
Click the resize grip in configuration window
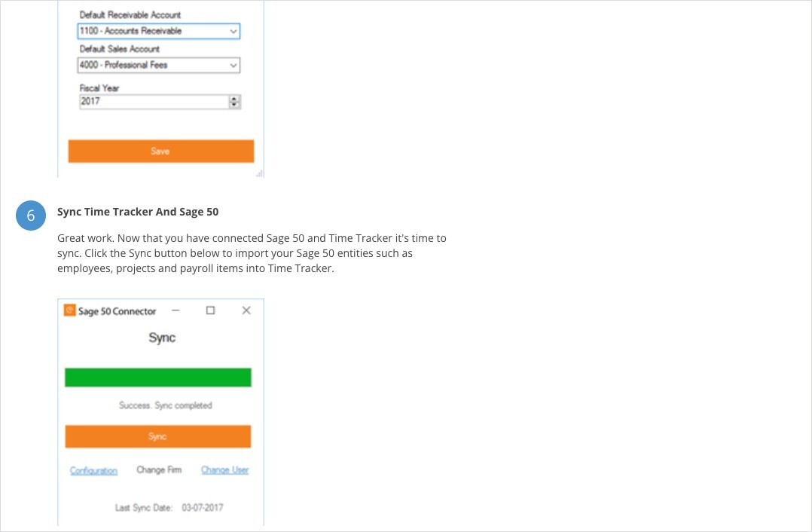tap(259, 173)
